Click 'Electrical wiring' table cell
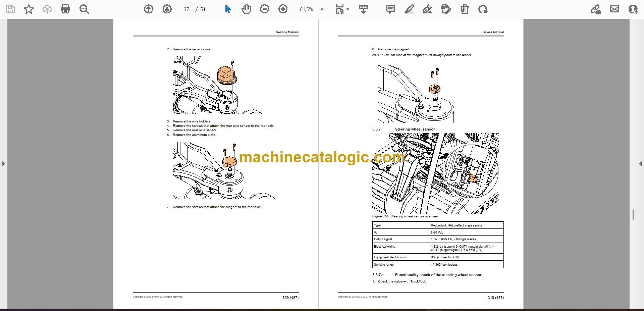The width and height of the screenshot is (644, 311). point(401,248)
